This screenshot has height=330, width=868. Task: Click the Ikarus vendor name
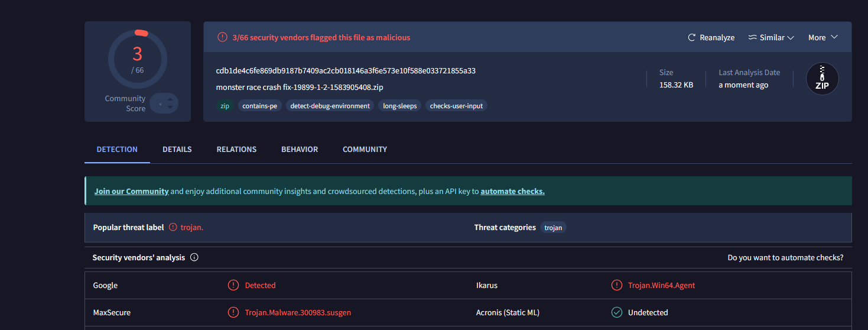[487, 285]
